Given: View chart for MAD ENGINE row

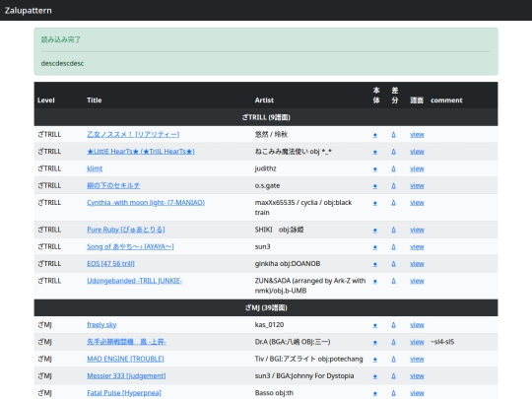Looking at the screenshot, I should click(x=417, y=359).
